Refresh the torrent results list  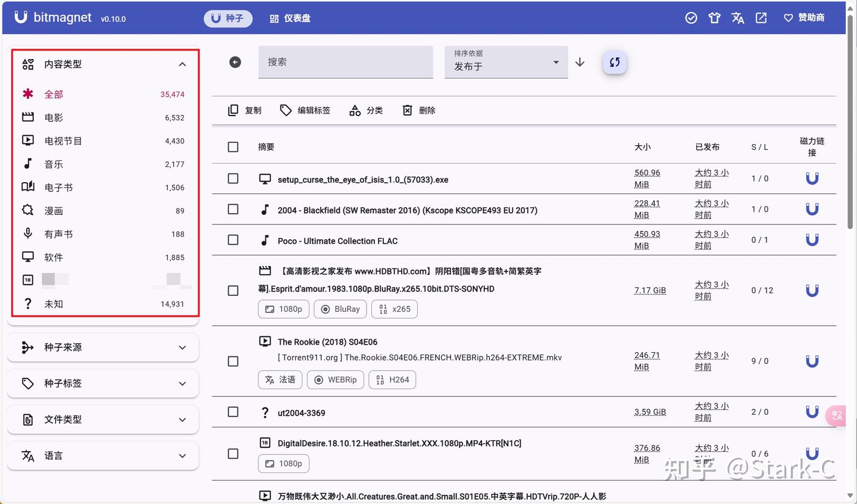(615, 62)
